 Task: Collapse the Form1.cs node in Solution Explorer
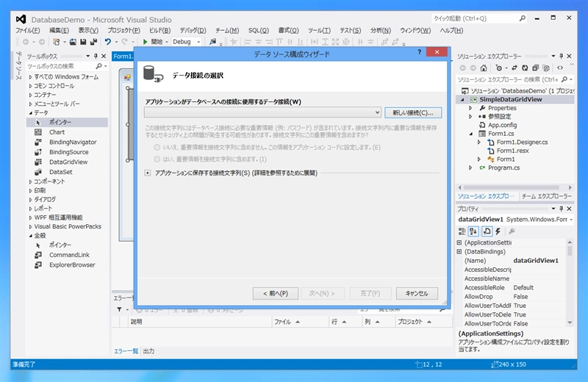[x=470, y=134]
